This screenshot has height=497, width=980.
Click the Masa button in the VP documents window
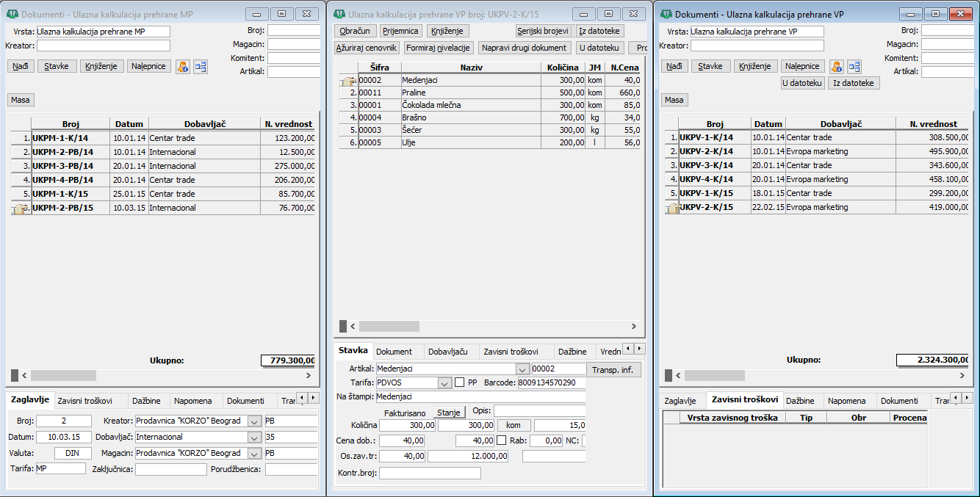click(674, 100)
